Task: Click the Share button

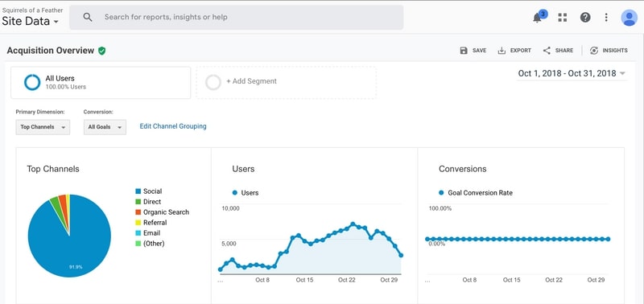Action: pos(558,51)
